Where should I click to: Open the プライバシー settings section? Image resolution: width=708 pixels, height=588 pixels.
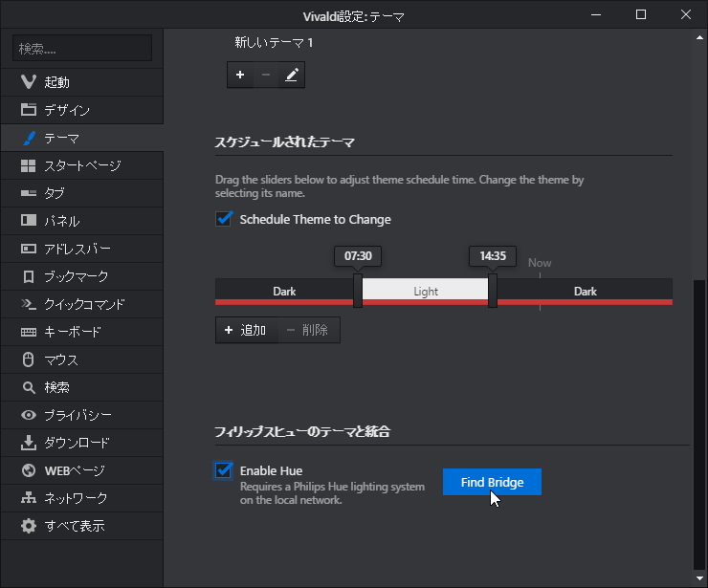[81, 415]
